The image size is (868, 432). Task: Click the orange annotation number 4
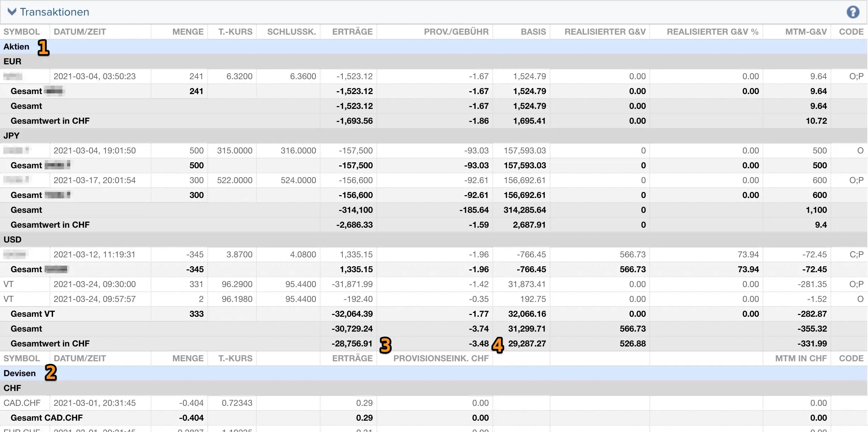point(498,345)
